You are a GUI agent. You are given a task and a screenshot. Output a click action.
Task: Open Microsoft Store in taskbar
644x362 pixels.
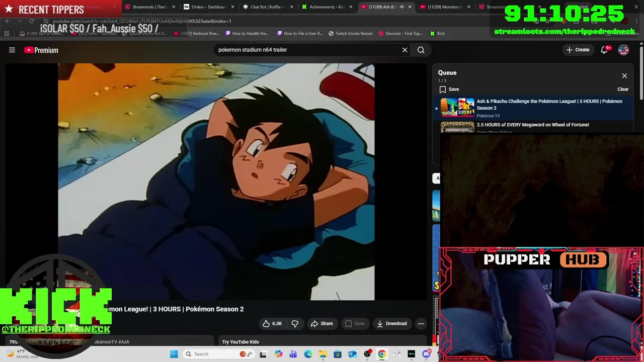[338, 354]
